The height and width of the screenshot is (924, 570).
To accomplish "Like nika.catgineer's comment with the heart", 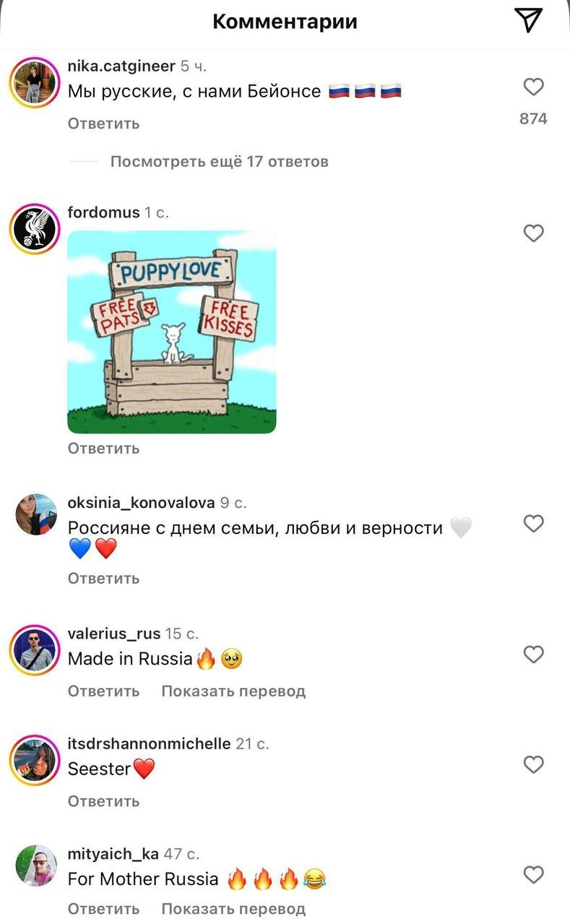I will [533, 87].
